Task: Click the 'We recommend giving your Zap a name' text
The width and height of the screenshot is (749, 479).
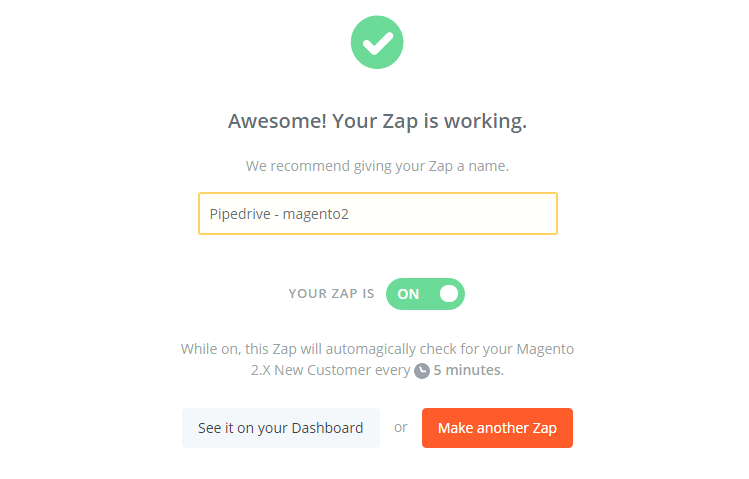Action: tap(377, 166)
